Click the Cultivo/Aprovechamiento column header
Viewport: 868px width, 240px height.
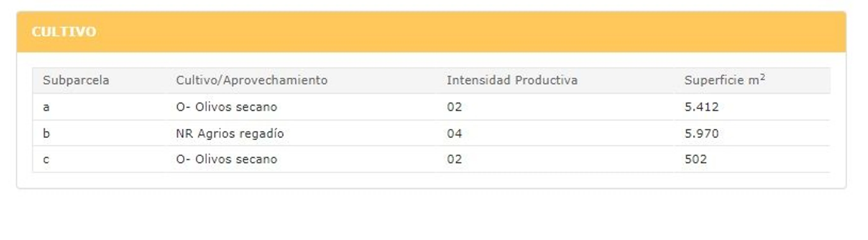pos(252,80)
